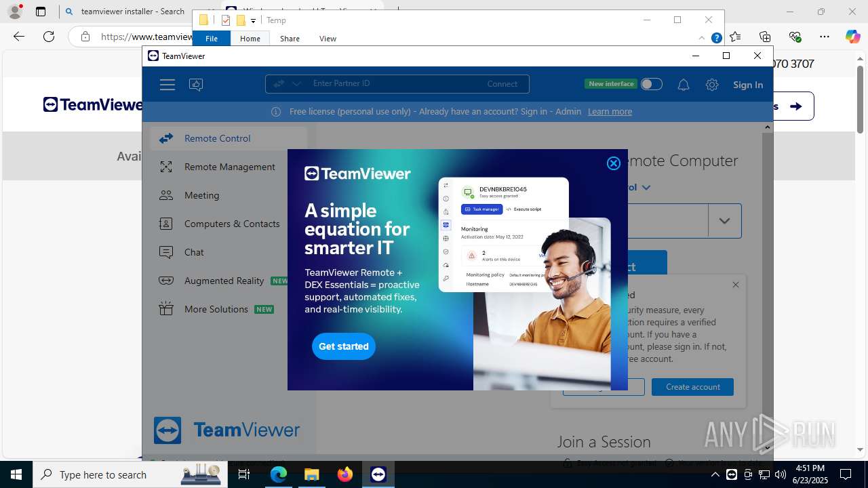The image size is (868, 488).
Task: Dismiss the account verification notice
Action: coord(736,285)
